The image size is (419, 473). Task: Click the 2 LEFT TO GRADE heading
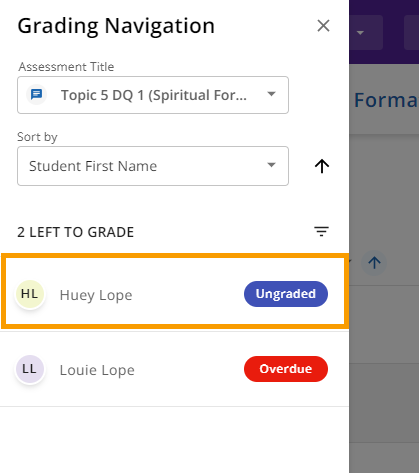[x=76, y=232]
